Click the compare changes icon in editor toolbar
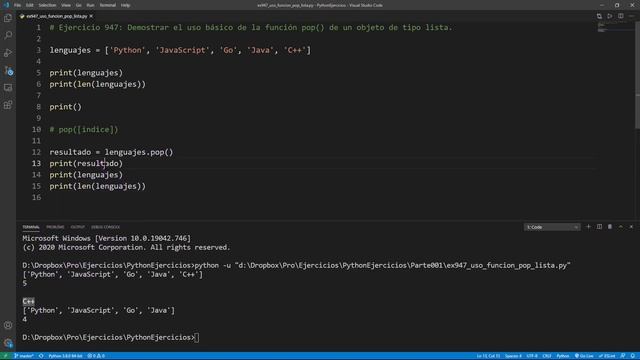This screenshot has width=640, height=360. 599,16
